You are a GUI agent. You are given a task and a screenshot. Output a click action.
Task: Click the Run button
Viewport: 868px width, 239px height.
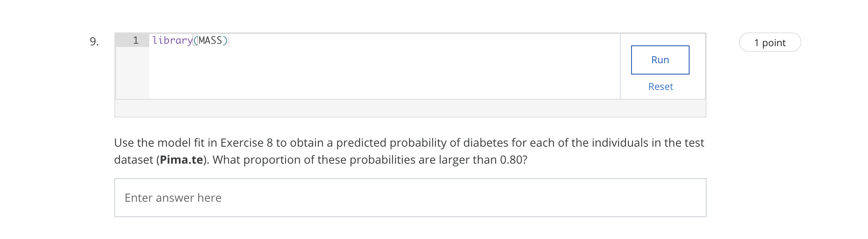[660, 60]
